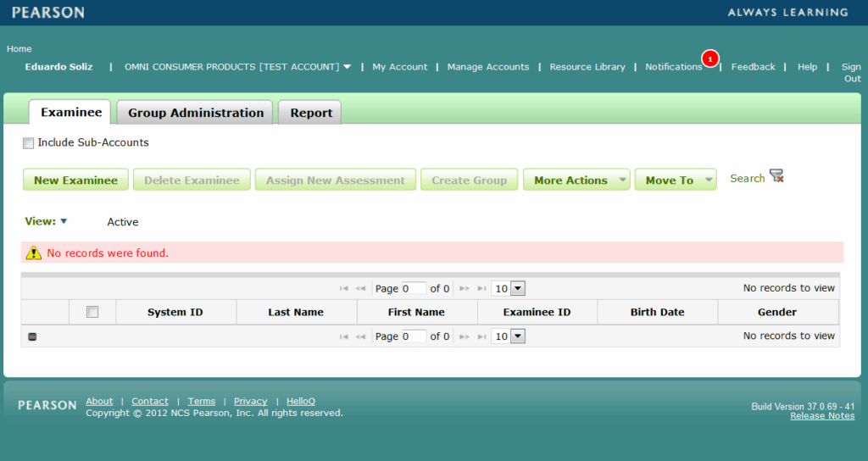
Task: Open the HelloQ footer link
Action: pyautogui.click(x=301, y=401)
